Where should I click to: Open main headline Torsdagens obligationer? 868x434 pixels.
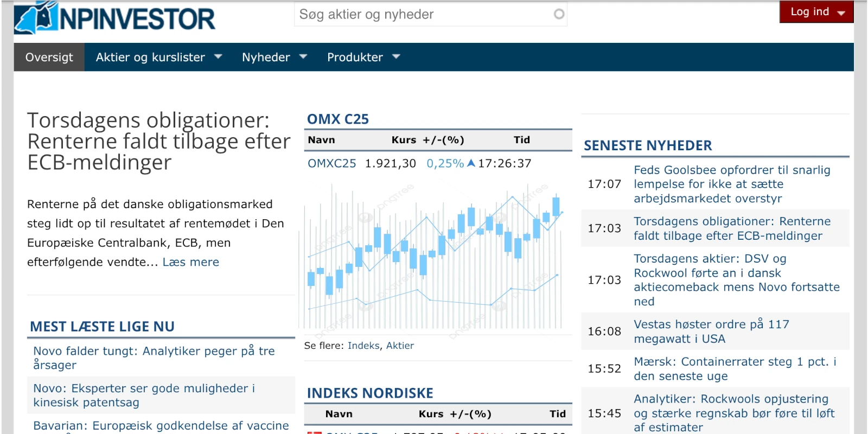pyautogui.click(x=158, y=141)
